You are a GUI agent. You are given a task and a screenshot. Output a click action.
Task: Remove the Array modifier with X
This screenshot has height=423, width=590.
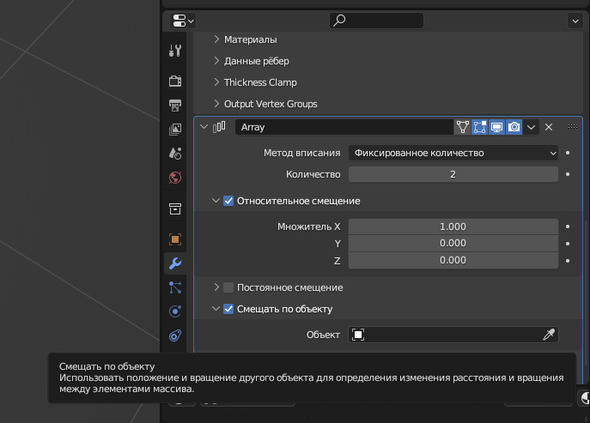(x=549, y=127)
